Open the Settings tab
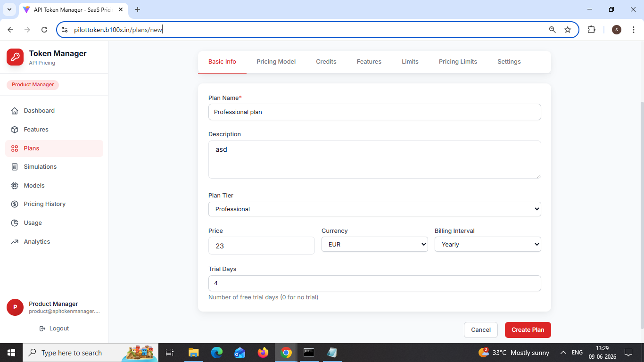Screen dimensions: 644x362 pos(509,62)
